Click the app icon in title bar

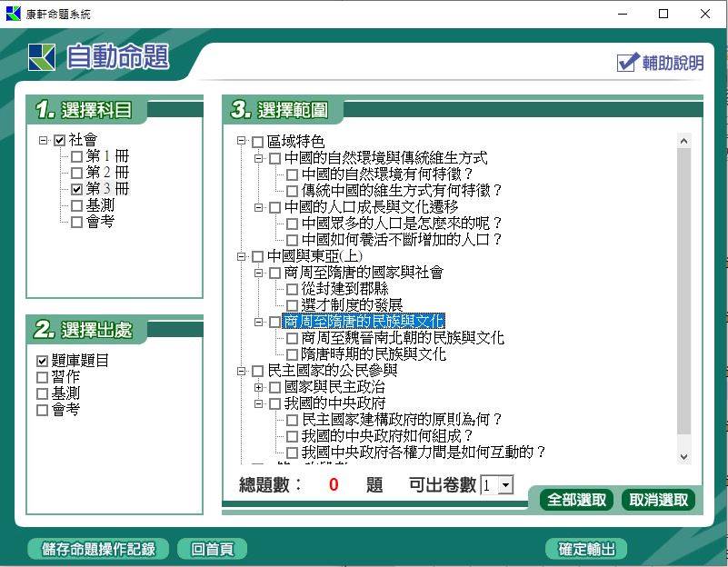pyautogui.click(x=13, y=14)
